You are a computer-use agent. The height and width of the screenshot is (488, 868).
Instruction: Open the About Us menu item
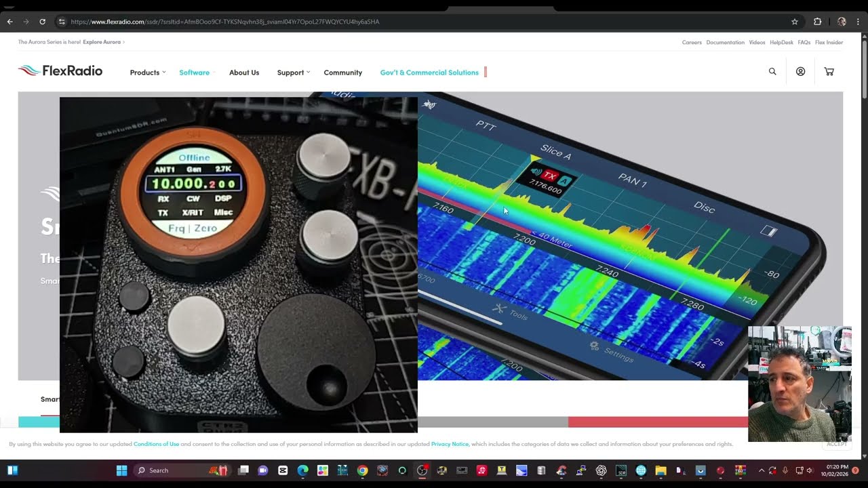[244, 73]
